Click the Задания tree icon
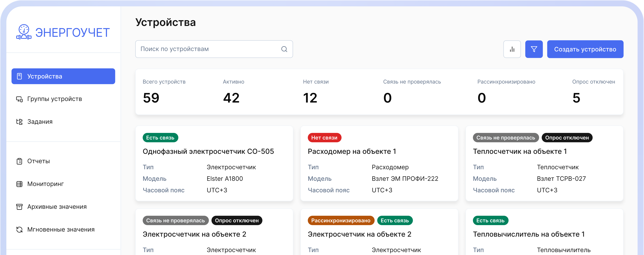Image resolution: width=644 pixels, height=255 pixels. 19,122
